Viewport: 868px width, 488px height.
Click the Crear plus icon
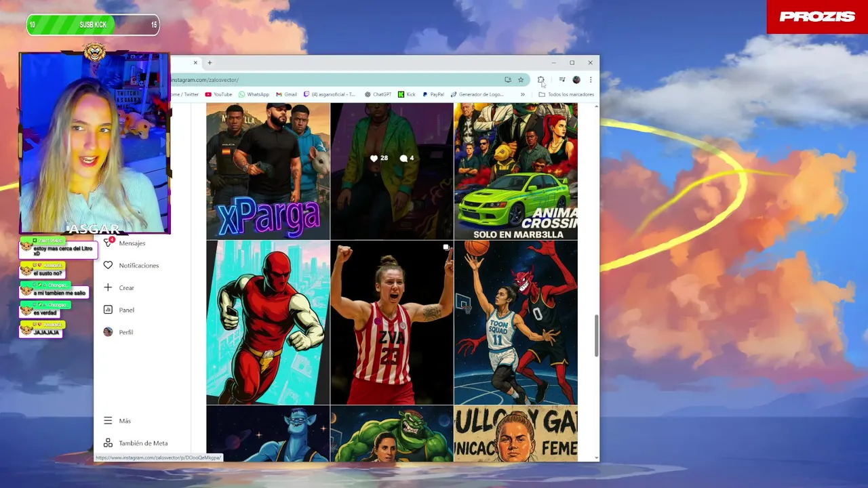[108, 287]
